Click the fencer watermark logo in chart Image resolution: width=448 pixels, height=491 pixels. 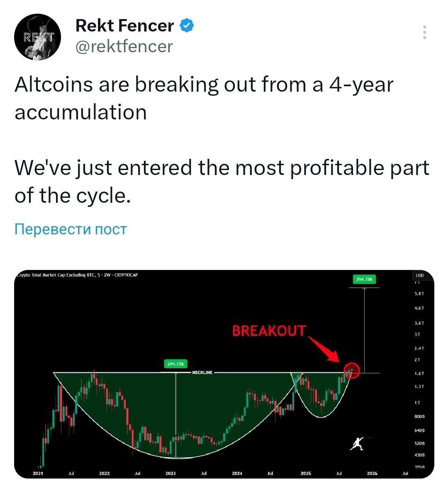coord(358,443)
